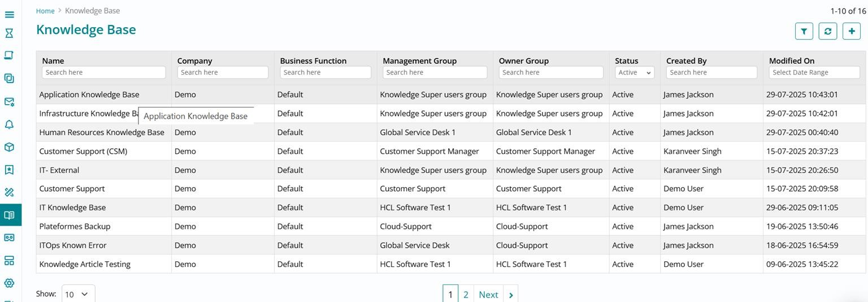Open the bell notifications icon
Viewport: 868px width, 302px height.
pyautogui.click(x=9, y=124)
